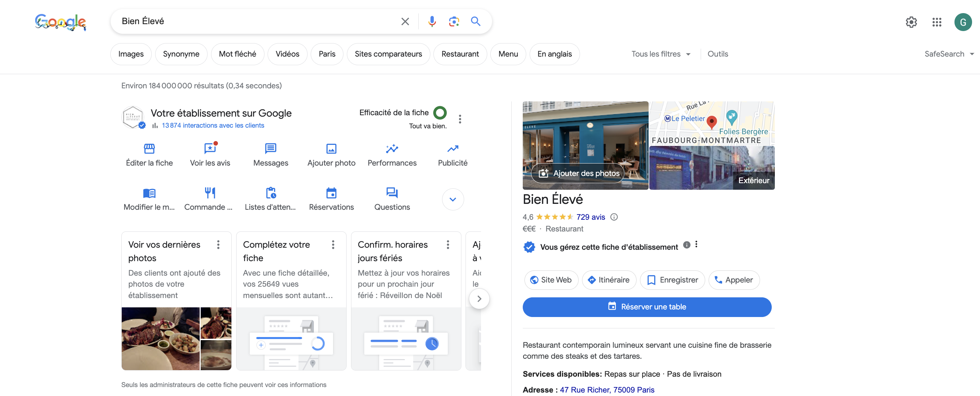Open Google Lens image search icon
Image resolution: width=980 pixels, height=396 pixels.
point(453,21)
